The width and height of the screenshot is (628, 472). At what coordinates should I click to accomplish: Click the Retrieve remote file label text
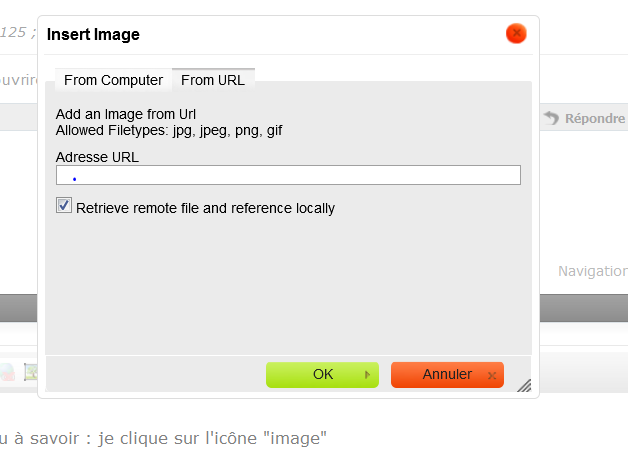(x=205, y=208)
